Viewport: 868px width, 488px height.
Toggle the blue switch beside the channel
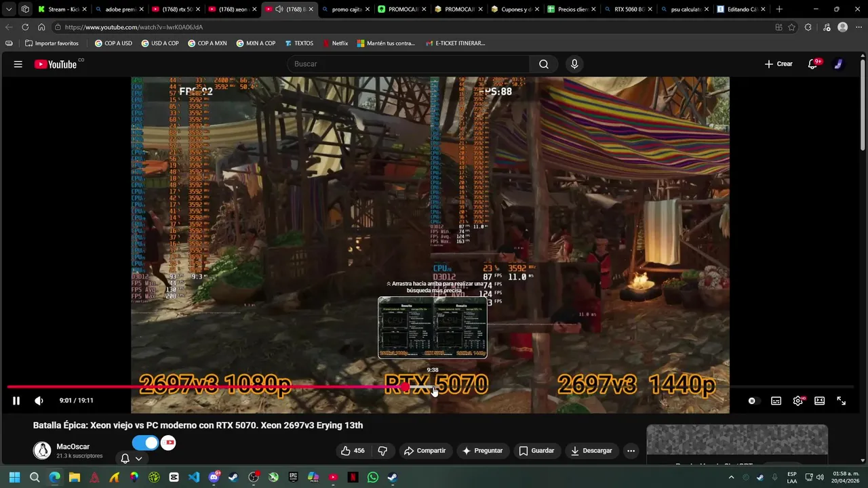click(145, 443)
